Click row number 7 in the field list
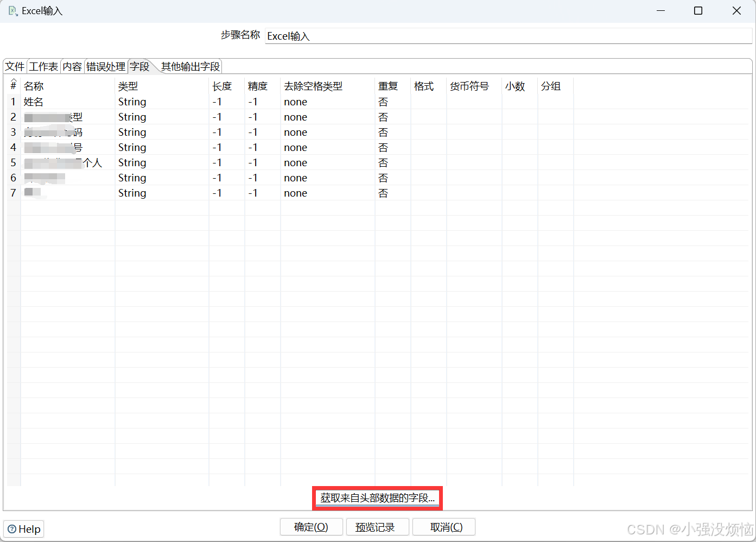The width and height of the screenshot is (756, 542). coord(12,193)
